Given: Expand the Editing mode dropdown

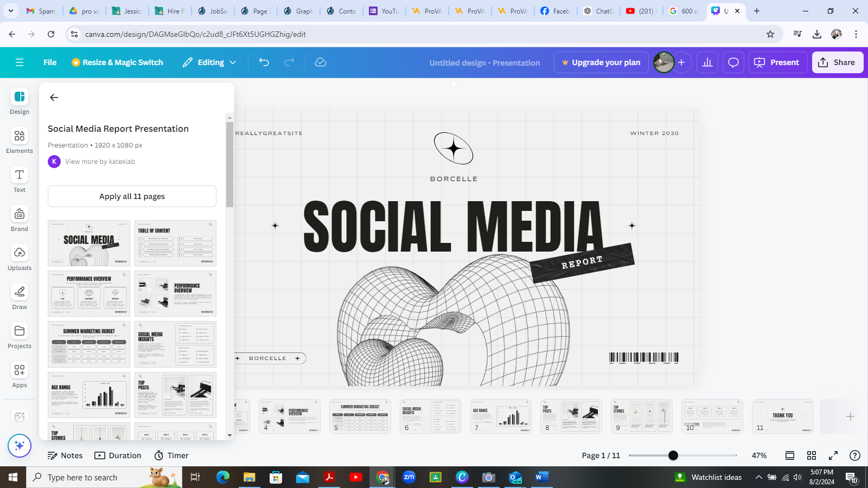Looking at the screenshot, I should click(210, 62).
